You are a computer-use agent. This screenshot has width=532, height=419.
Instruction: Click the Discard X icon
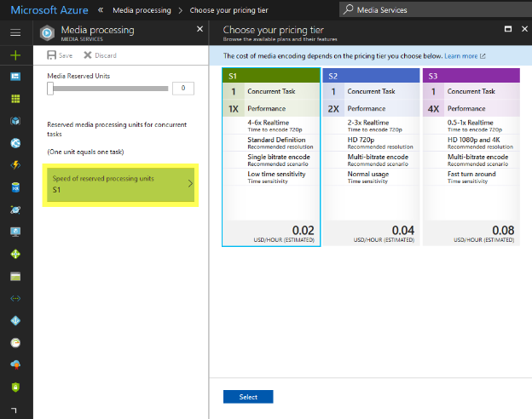pyautogui.click(x=87, y=55)
